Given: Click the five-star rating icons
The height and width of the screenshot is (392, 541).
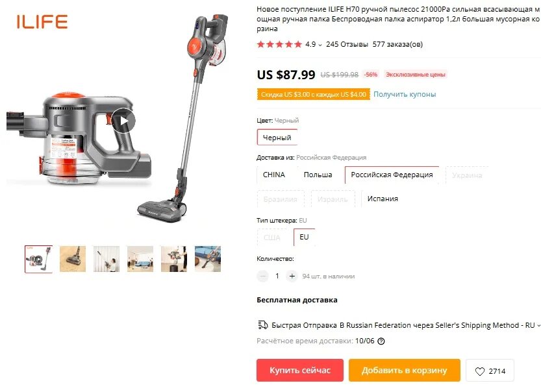Looking at the screenshot, I should coord(279,44).
